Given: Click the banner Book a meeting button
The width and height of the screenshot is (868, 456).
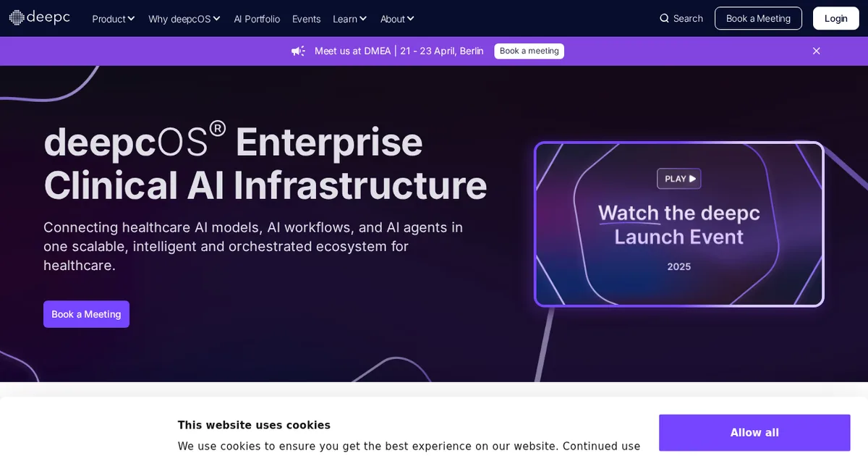Looking at the screenshot, I should (529, 51).
